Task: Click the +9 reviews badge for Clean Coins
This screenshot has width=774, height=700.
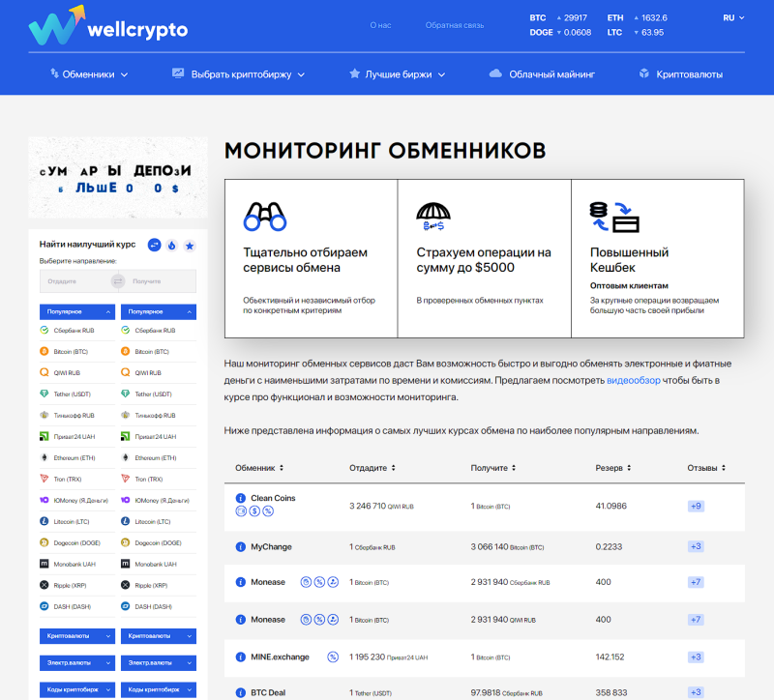Action: click(696, 506)
